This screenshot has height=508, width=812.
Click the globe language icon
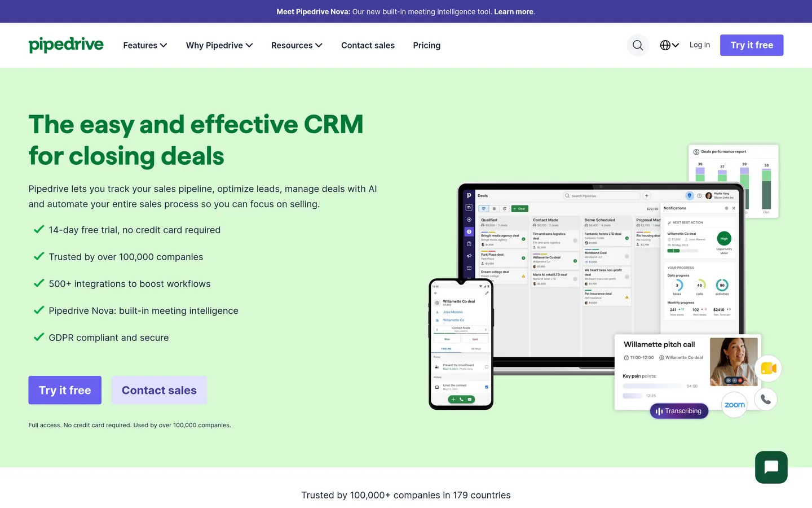pos(665,45)
